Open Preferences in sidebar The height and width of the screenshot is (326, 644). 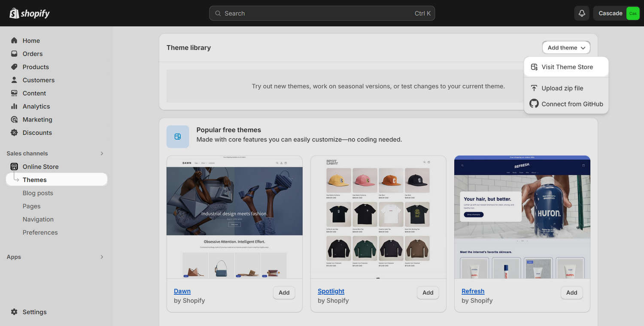pos(40,232)
